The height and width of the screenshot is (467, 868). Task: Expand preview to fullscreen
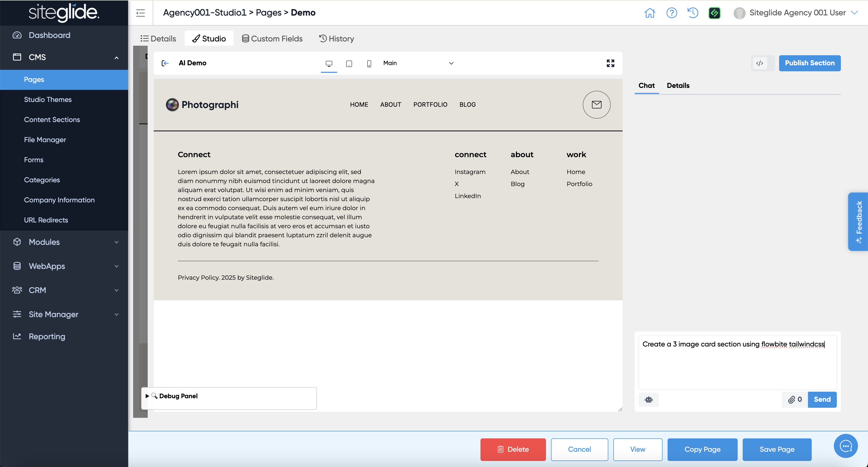click(610, 63)
